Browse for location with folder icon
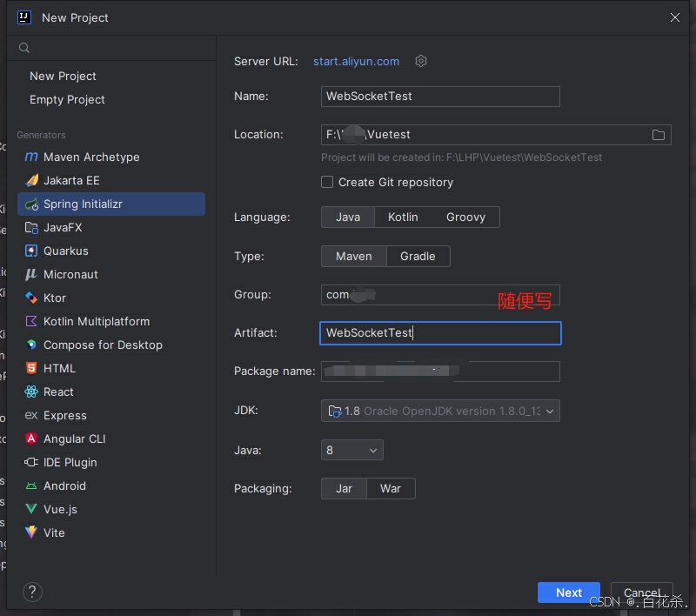696x616 pixels. 659,135
